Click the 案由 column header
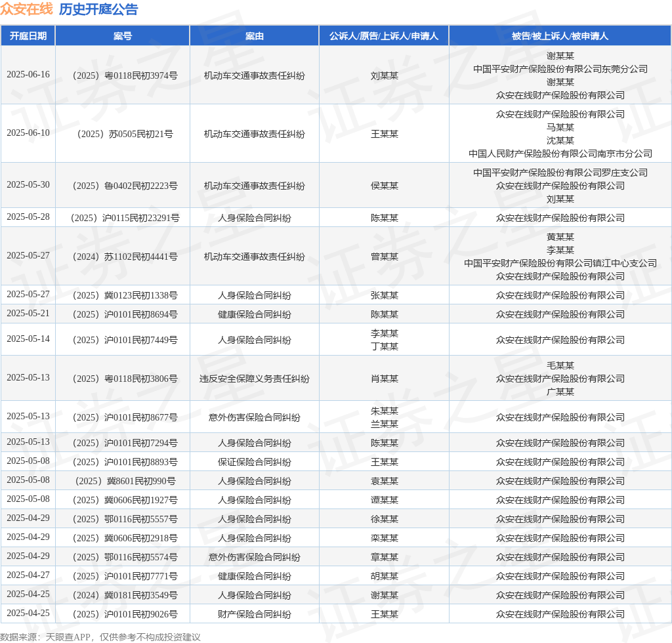Screen dimensions: 672x643 (254, 36)
